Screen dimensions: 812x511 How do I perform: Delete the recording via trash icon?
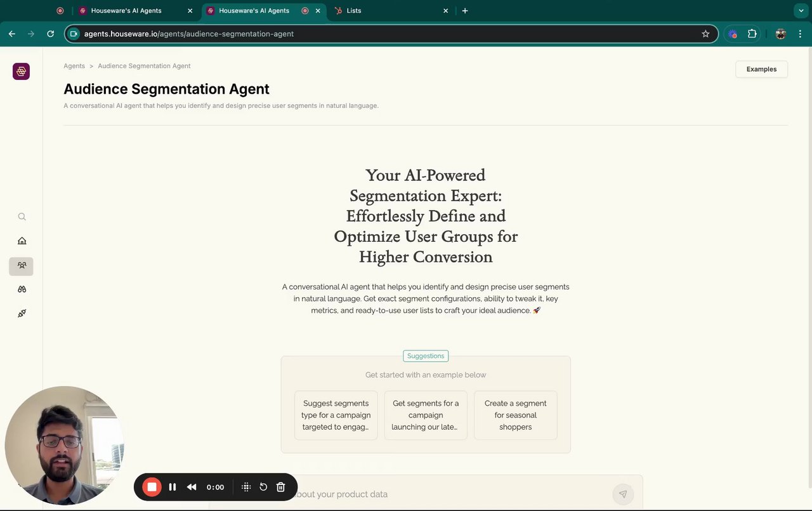click(x=281, y=487)
